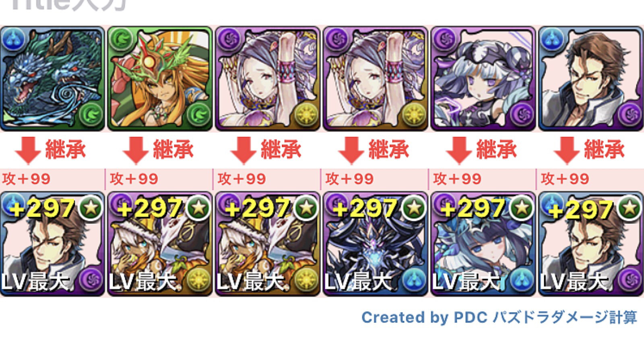Click the 攻+99 label in first column
Screen dimensions: 644x339
26,179
